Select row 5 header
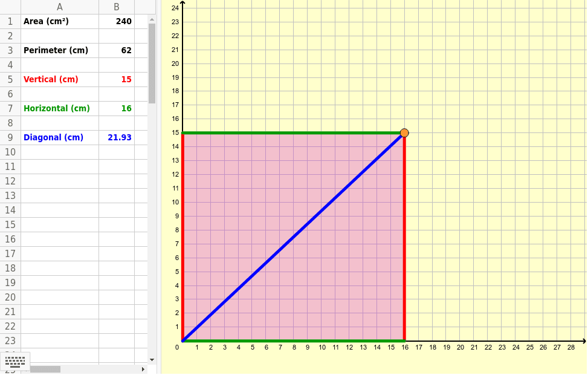The height and width of the screenshot is (375, 588). coord(10,80)
